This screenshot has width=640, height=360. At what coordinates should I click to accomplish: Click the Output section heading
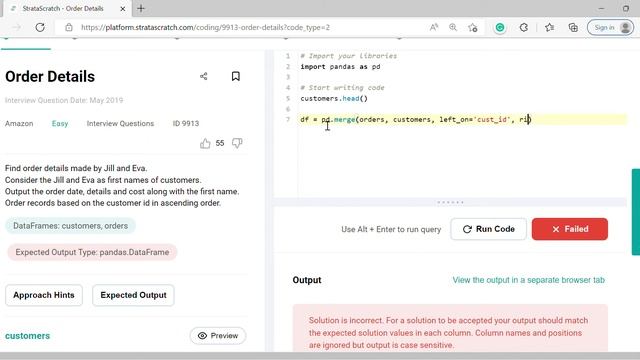coord(307,280)
